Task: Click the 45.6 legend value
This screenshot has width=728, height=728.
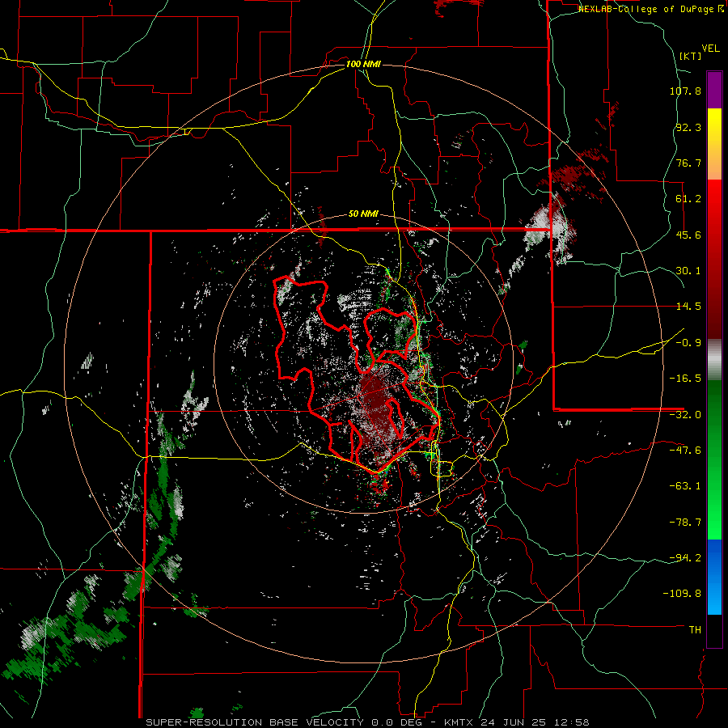Action: 688,235
